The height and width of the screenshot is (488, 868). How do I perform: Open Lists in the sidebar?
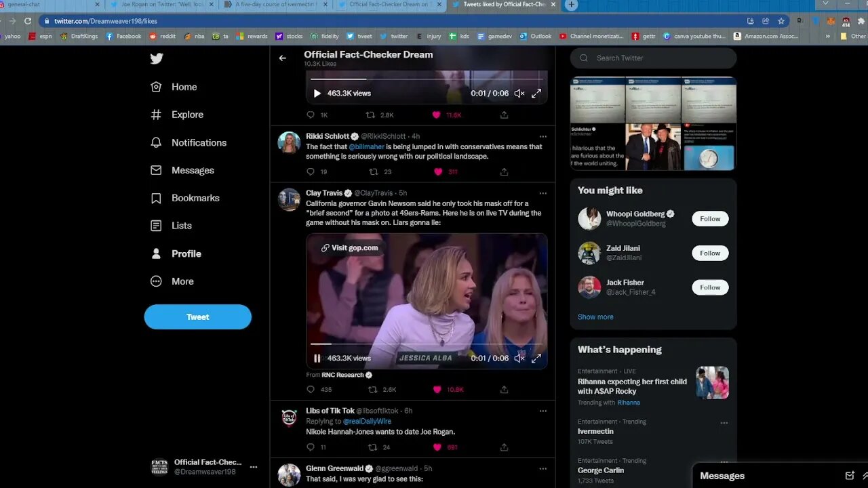click(x=171, y=226)
